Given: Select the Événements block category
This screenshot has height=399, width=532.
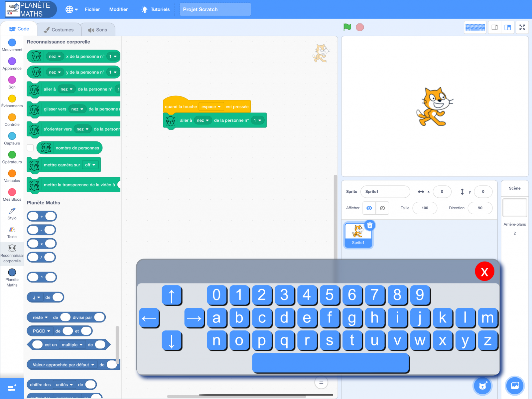Looking at the screenshot, I should (x=12, y=101).
